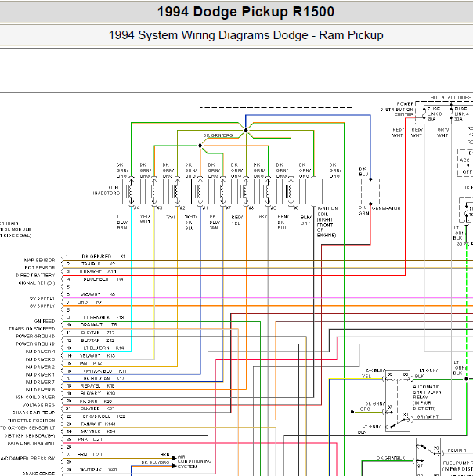This screenshot has width=473, height=476.
Task: Select wire label "LT BLU/BRN K14"
Action: coord(103,348)
